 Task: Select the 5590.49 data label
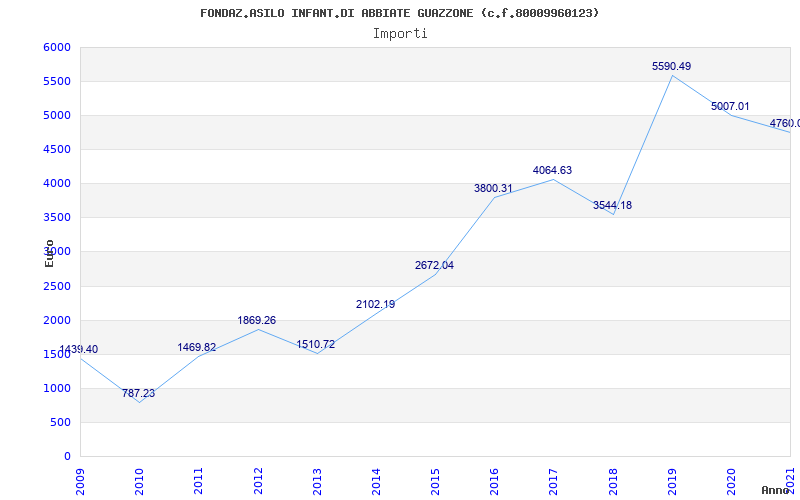click(x=671, y=66)
